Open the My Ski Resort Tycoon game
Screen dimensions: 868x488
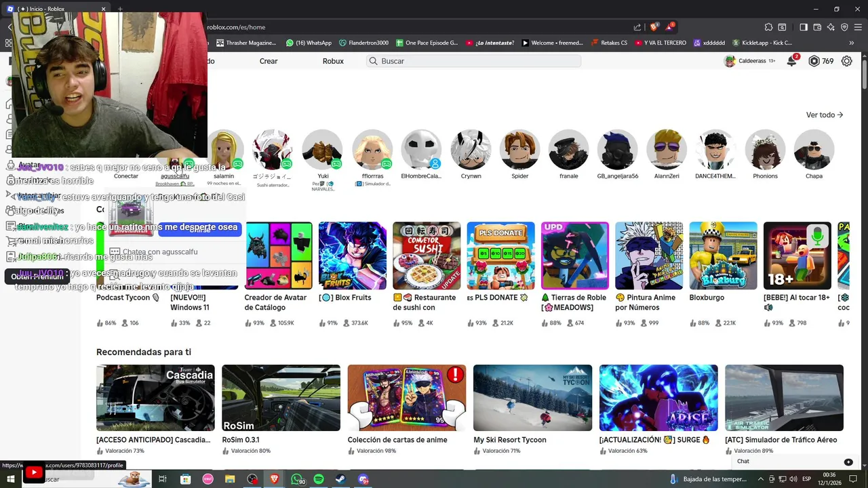pyautogui.click(x=532, y=398)
